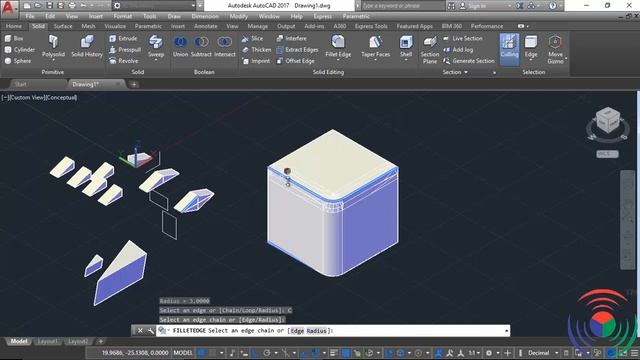
Task: Toggle the Culling selection option
Action: tap(509, 49)
